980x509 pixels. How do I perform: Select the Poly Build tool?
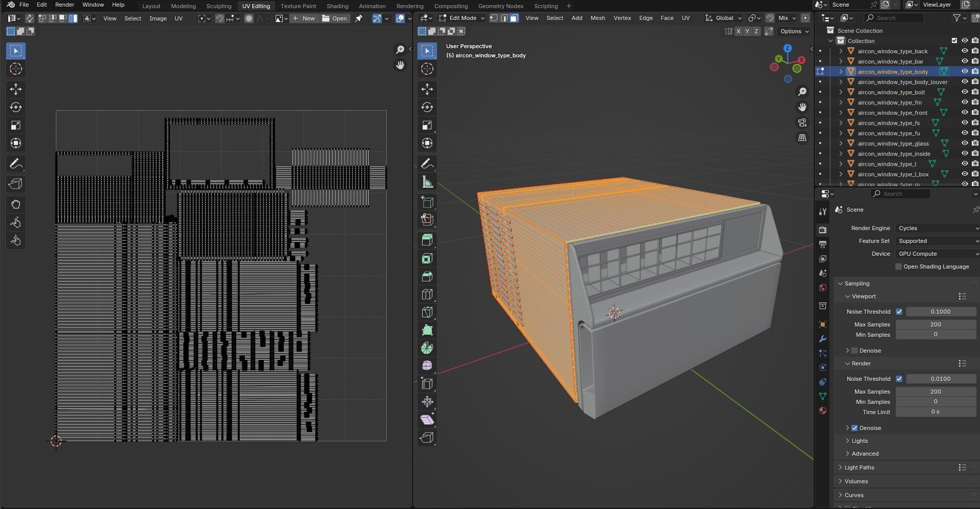[427, 330]
